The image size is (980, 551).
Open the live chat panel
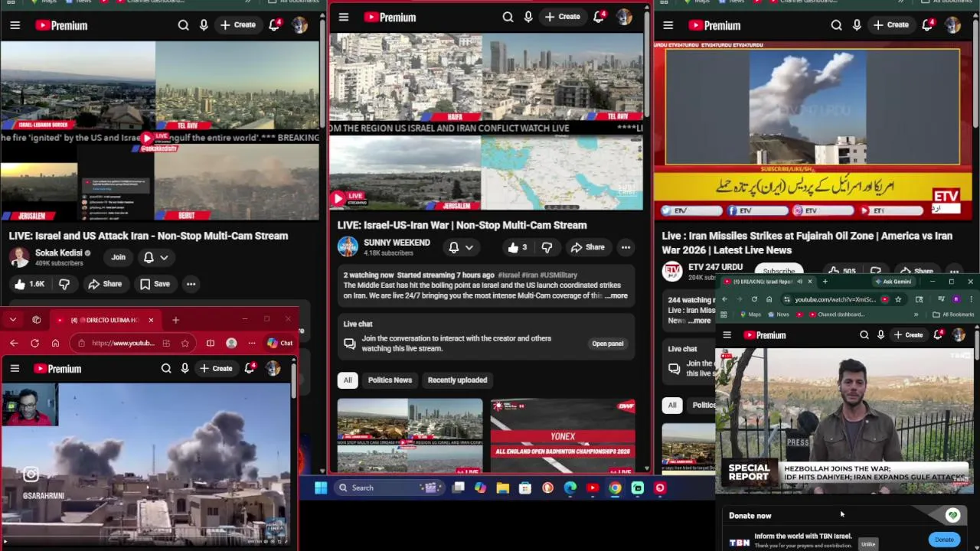pos(607,344)
